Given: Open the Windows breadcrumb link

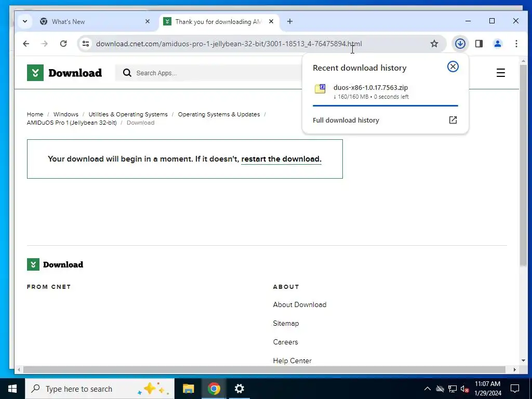Looking at the screenshot, I should [x=66, y=114].
